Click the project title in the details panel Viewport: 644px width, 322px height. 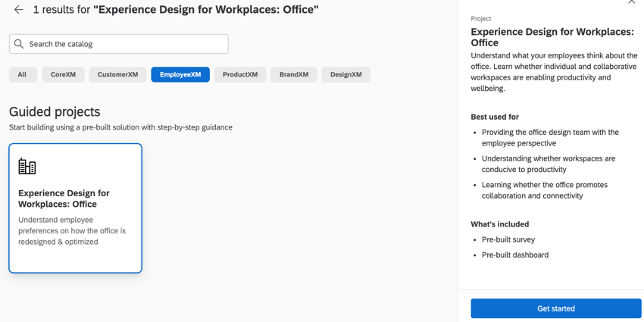[552, 37]
